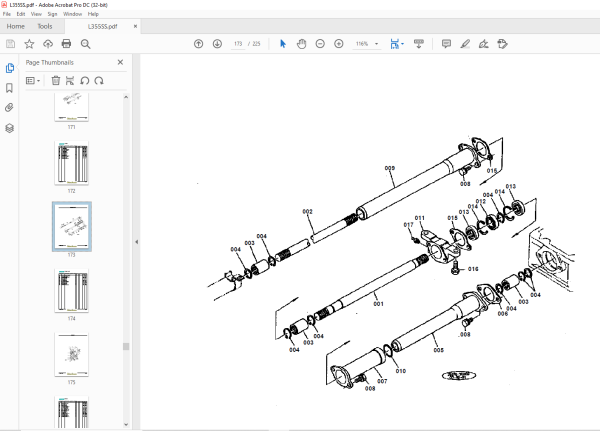Select the L3555S.pdf document tab
Viewport: 600px width, 431px height.
[102, 26]
